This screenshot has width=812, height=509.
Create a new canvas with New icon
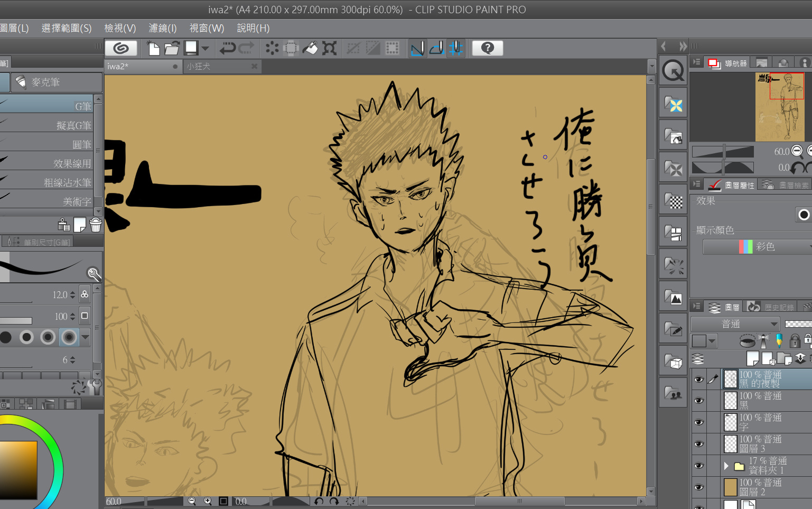click(153, 49)
